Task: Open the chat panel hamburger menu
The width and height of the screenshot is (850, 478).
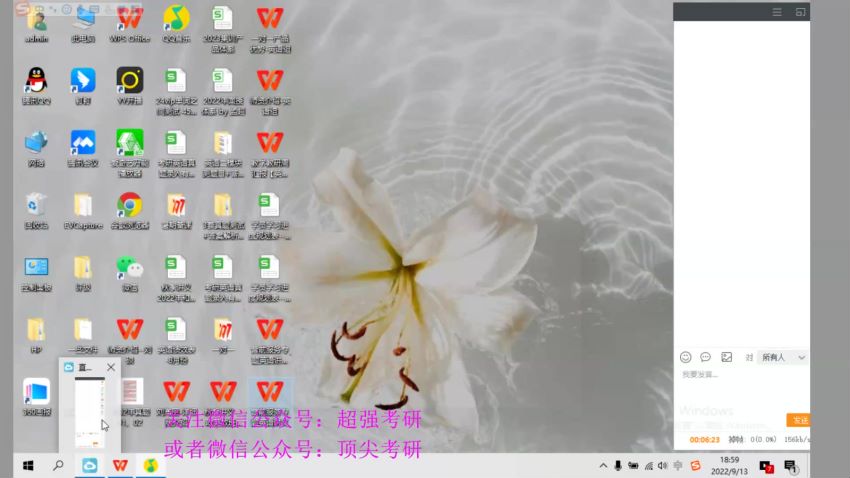Action: pyautogui.click(x=777, y=12)
